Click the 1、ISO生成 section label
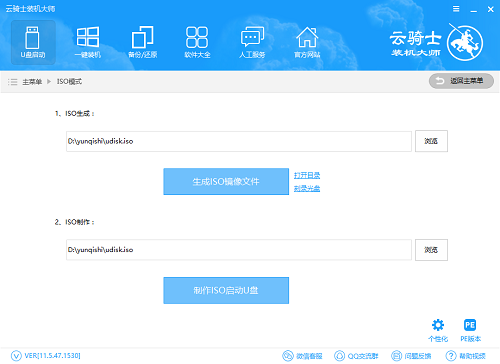500x364 pixels. [x=75, y=114]
